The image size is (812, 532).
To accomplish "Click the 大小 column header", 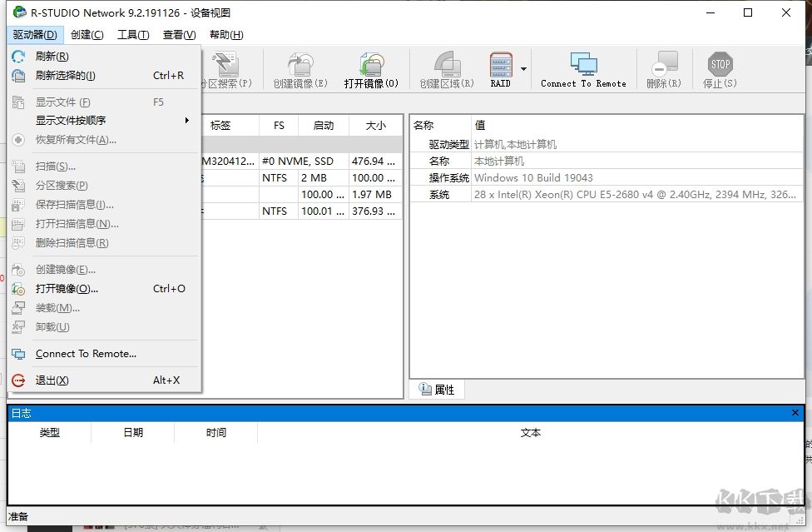I will click(x=376, y=126).
